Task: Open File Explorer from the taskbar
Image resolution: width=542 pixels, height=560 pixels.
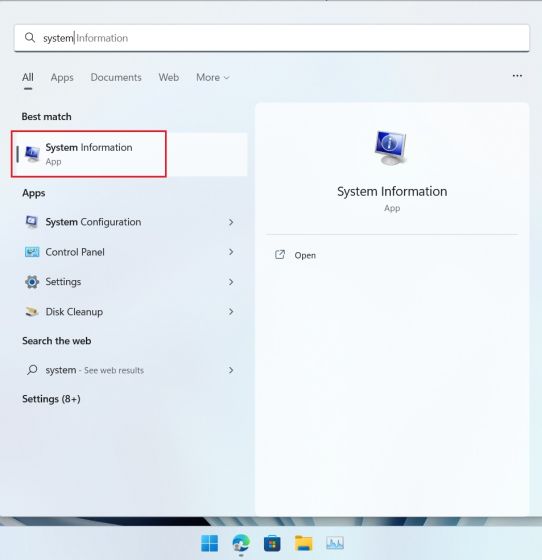Action: (303, 543)
